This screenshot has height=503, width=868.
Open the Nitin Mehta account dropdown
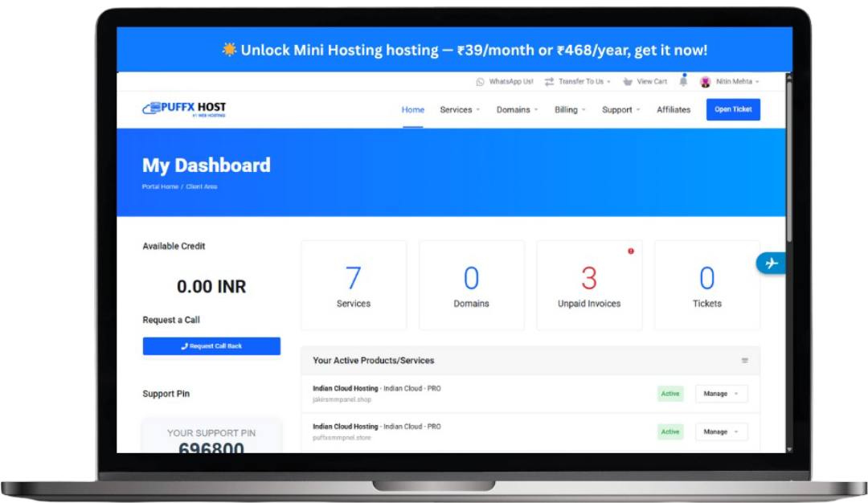click(x=737, y=81)
